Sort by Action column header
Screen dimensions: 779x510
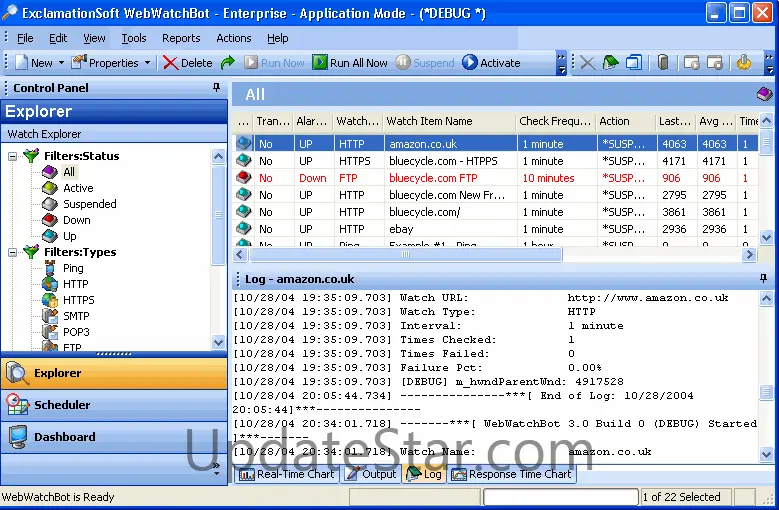(x=626, y=121)
